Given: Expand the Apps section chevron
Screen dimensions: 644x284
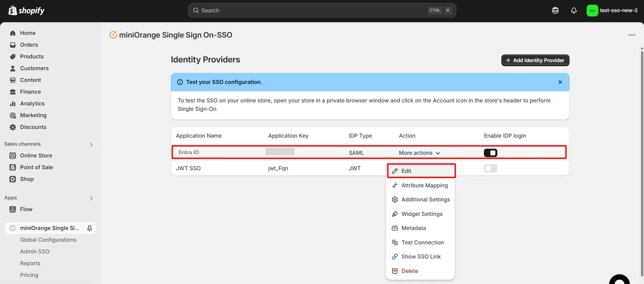Looking at the screenshot, I should (x=91, y=198).
